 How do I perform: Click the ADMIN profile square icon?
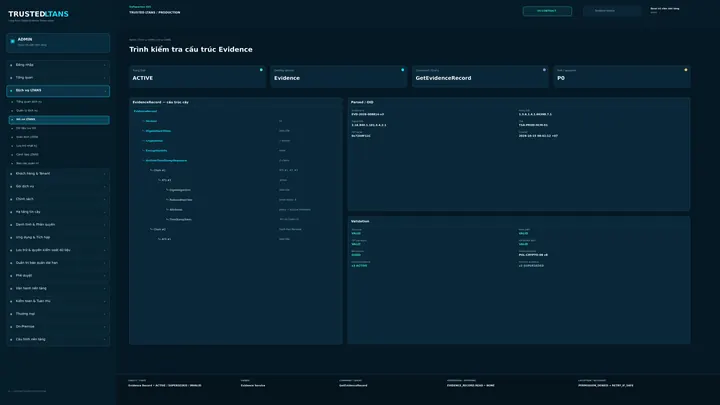pos(12,41)
